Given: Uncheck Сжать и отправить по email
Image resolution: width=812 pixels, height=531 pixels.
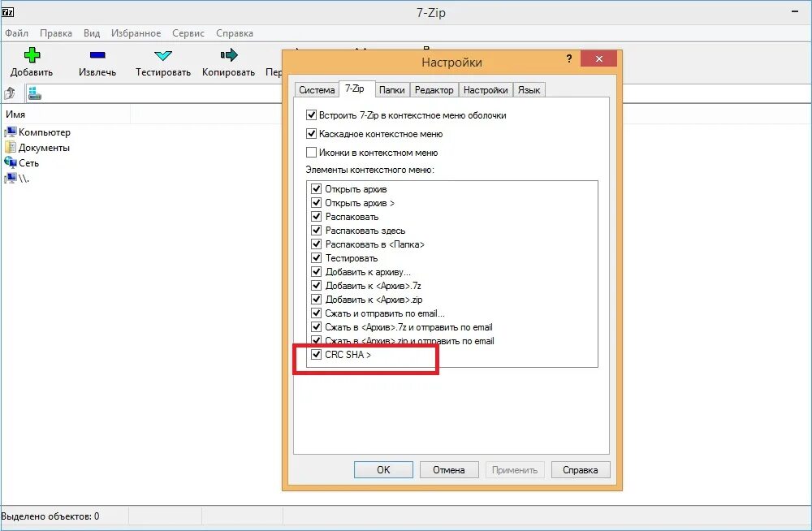Looking at the screenshot, I should pyautogui.click(x=316, y=313).
